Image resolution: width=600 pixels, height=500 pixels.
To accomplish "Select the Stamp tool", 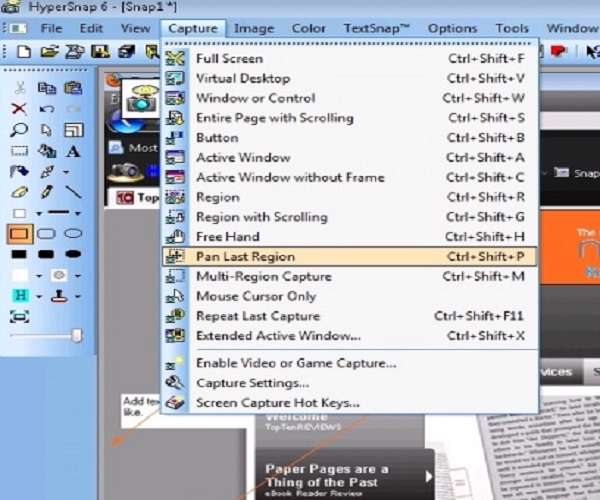I will (x=59, y=296).
